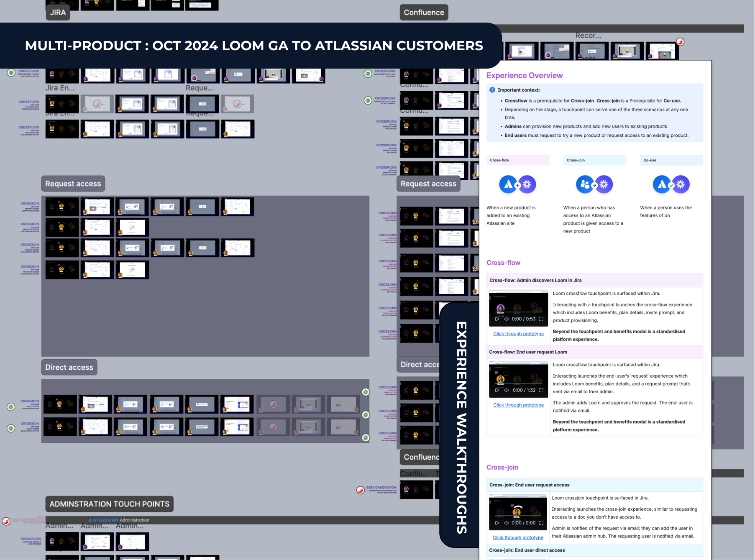The height and width of the screenshot is (560, 755).
Task: Open fullscreen on the 0:53 video
Action: coord(541,319)
